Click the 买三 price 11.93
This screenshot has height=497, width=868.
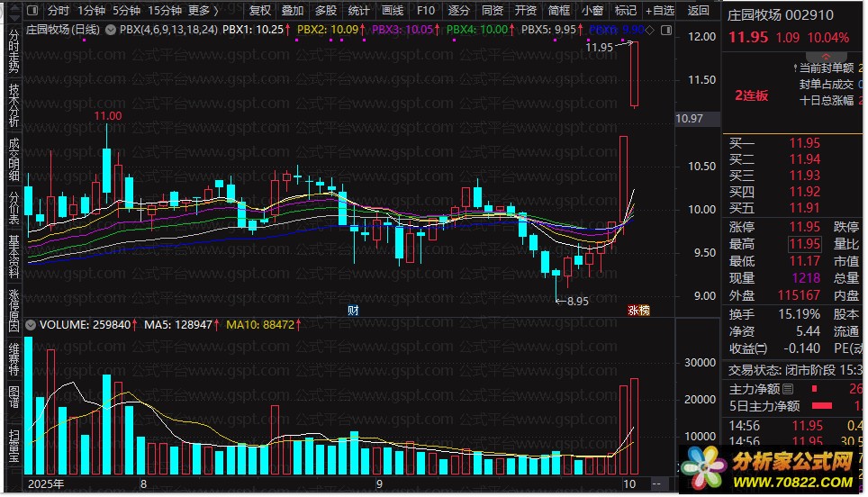804,176
